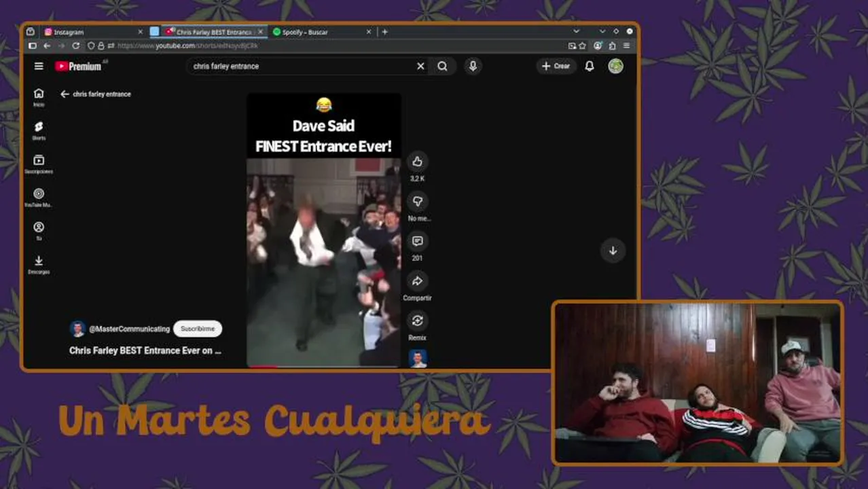The width and height of the screenshot is (868, 489).
Task: Go to Inicio in the sidebar
Action: (x=39, y=97)
